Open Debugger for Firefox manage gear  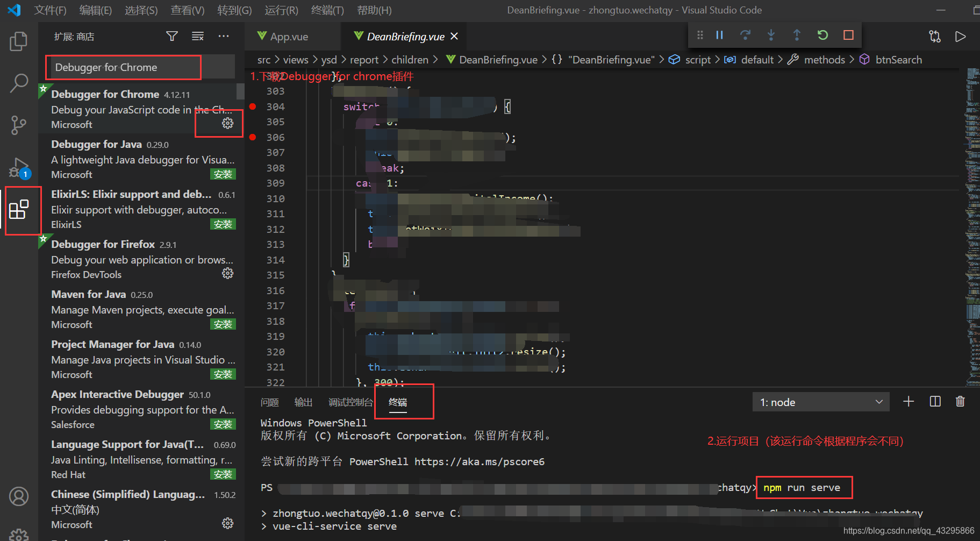(x=228, y=273)
